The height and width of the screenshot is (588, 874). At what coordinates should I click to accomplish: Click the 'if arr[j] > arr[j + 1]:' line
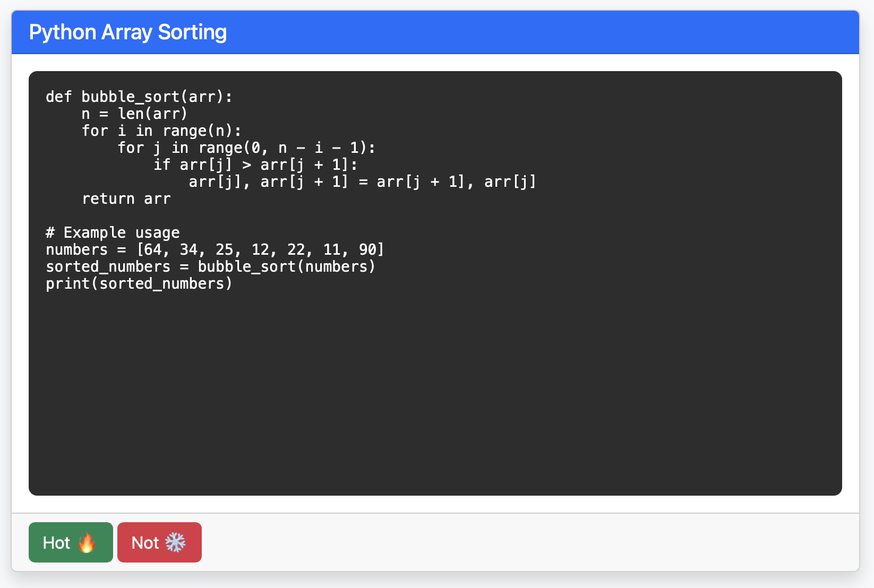(x=255, y=165)
